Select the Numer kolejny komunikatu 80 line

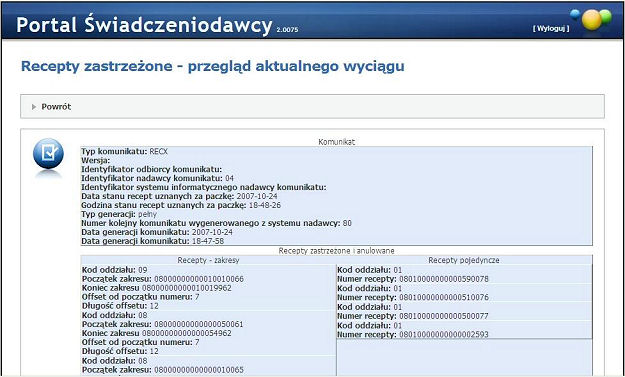216,223
